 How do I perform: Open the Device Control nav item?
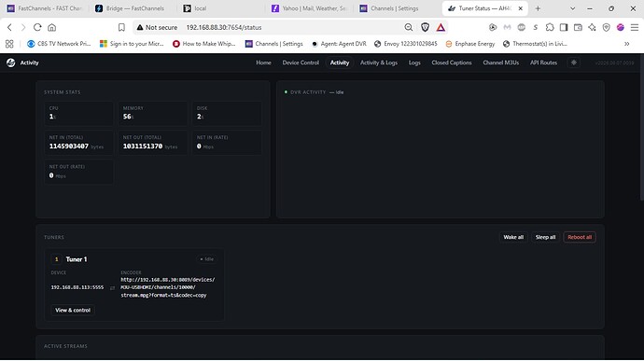[x=301, y=62]
